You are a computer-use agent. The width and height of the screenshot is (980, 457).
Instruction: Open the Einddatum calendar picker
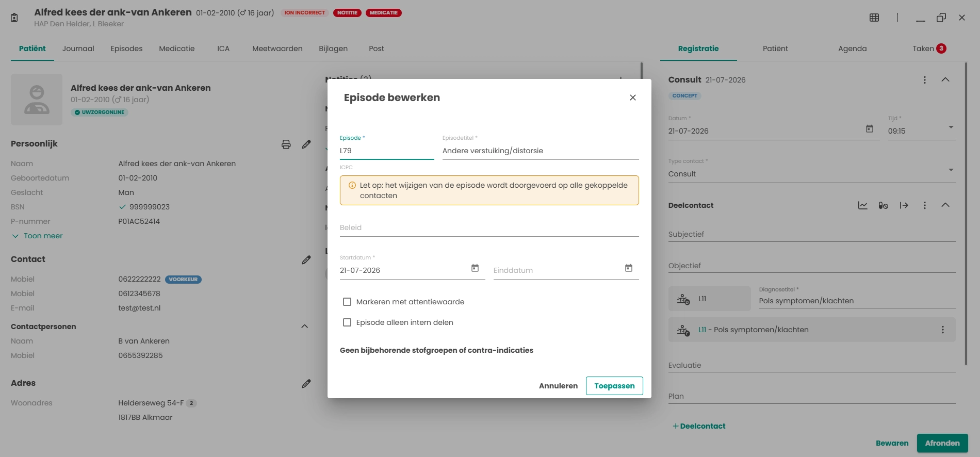tap(629, 268)
